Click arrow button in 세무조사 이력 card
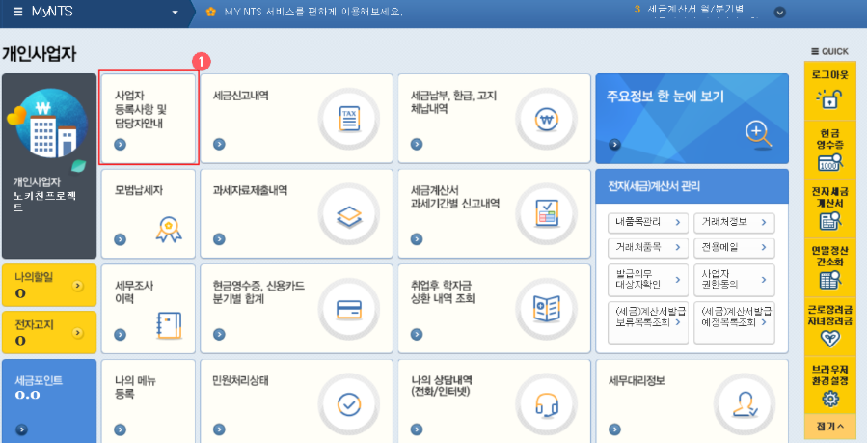This screenshot has height=443, width=868. 121,335
